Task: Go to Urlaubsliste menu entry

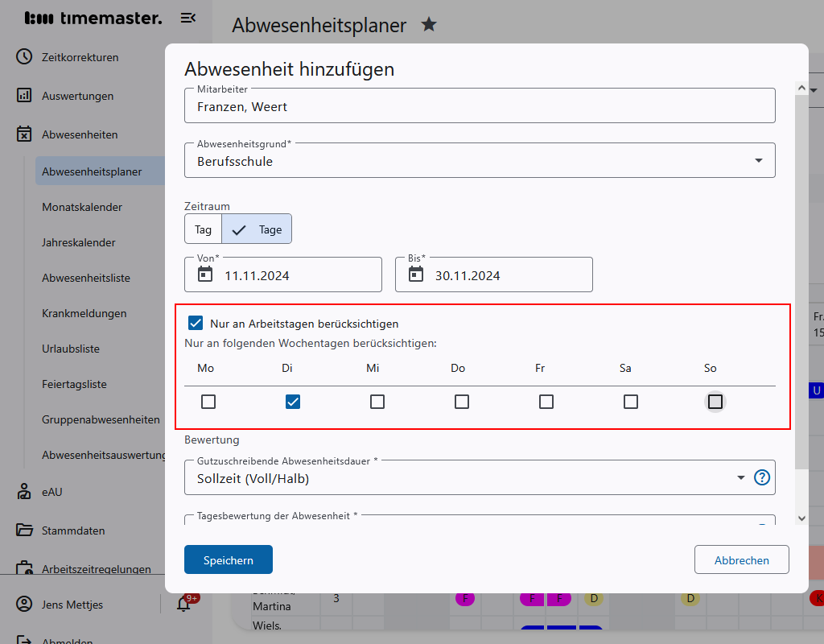Action: click(71, 349)
